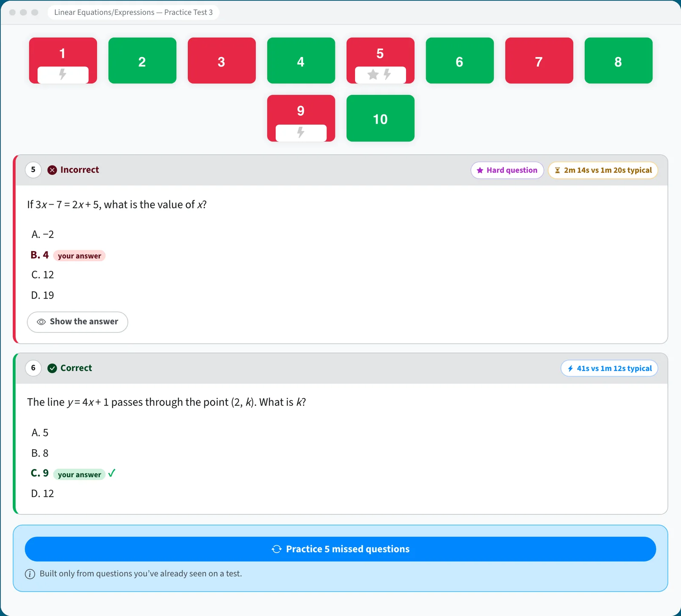Select question 3 tile
681x616 pixels.
222,60
